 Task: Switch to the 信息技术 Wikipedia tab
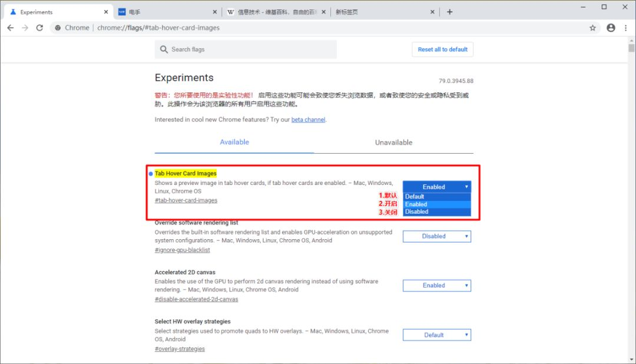tap(276, 12)
